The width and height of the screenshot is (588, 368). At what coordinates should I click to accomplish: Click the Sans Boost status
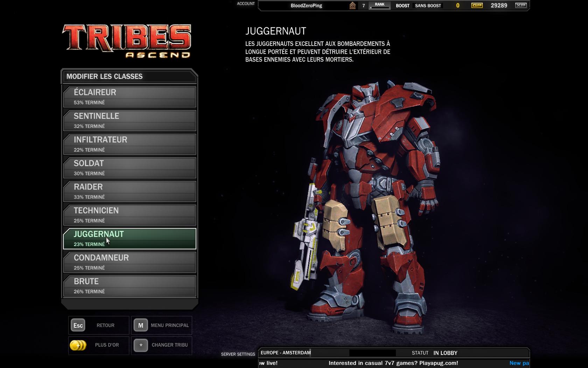coord(428,6)
